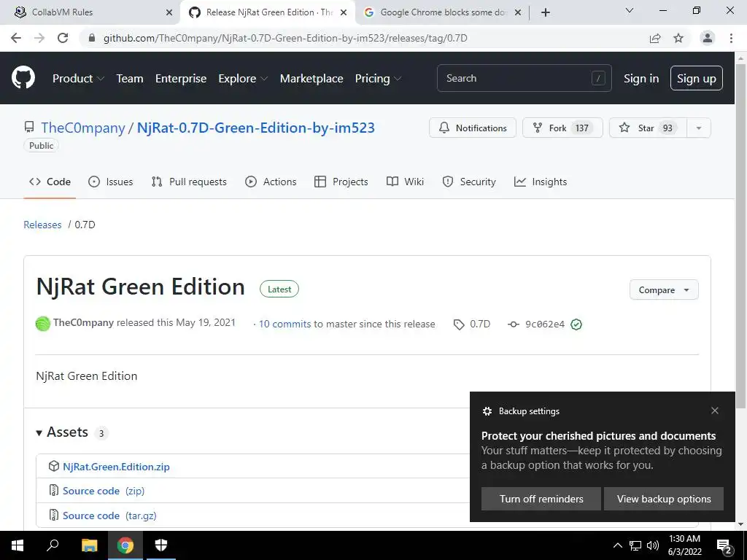Open the Team link in header

130,79
